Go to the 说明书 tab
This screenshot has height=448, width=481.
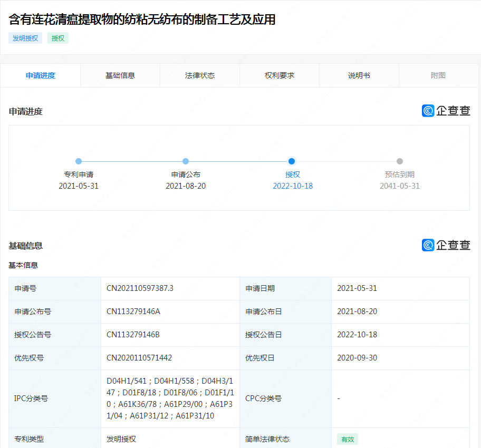[x=359, y=75]
